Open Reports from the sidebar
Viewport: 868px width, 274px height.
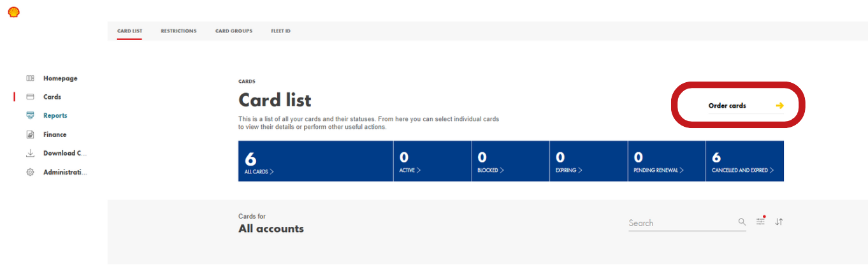pos(55,116)
